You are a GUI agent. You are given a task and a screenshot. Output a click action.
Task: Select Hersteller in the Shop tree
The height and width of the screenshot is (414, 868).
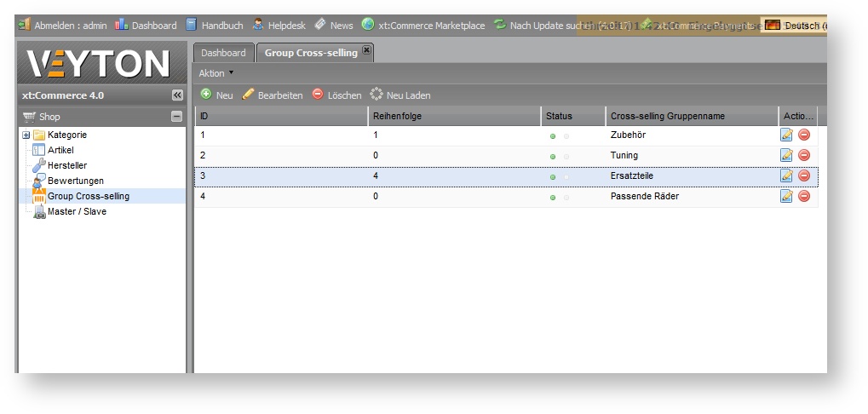[x=66, y=165]
